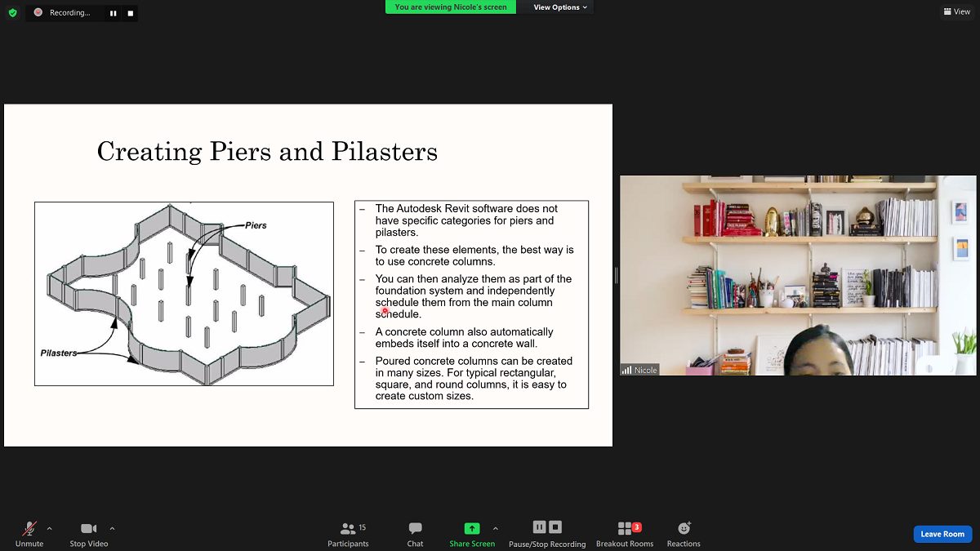
Task: Open the View layout menu
Action: pyautogui.click(x=956, y=11)
